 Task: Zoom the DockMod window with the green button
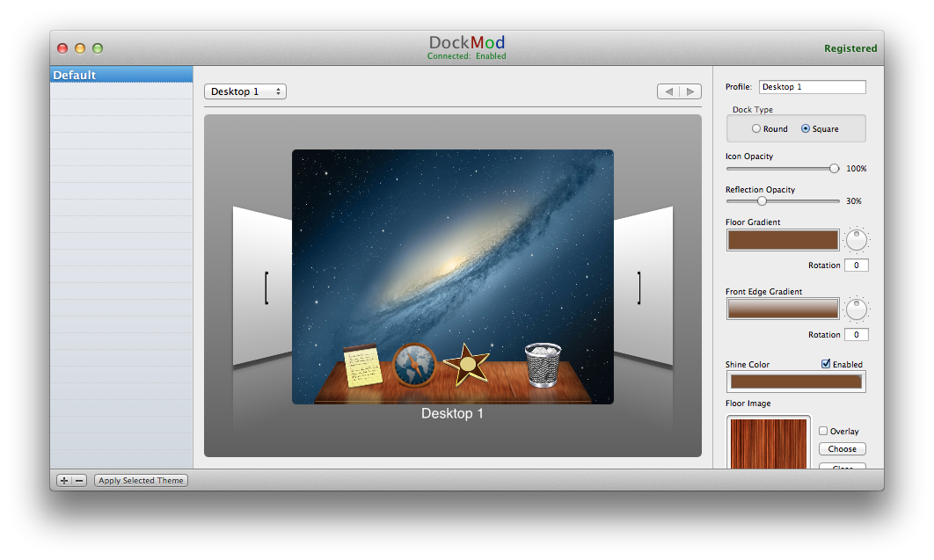[x=98, y=48]
